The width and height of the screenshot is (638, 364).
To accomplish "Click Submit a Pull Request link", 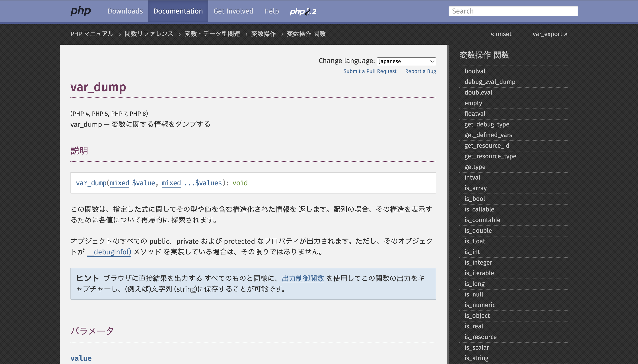I will (x=370, y=71).
